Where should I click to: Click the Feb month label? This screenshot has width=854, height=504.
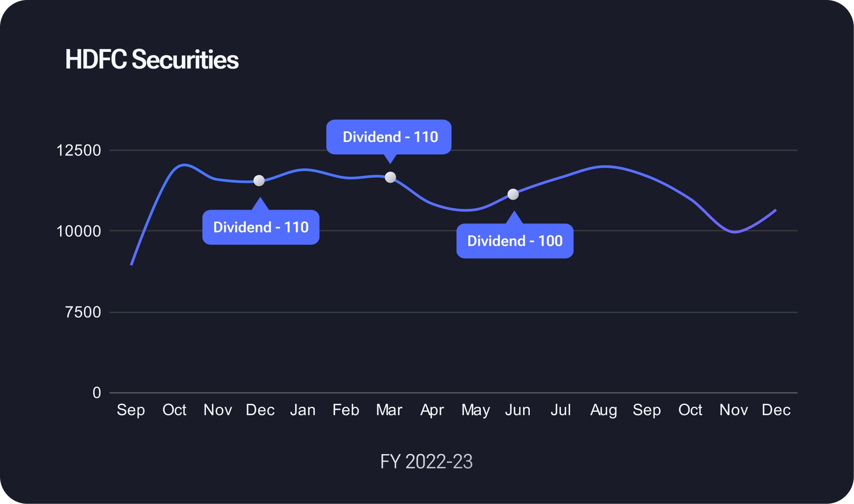pos(346,410)
